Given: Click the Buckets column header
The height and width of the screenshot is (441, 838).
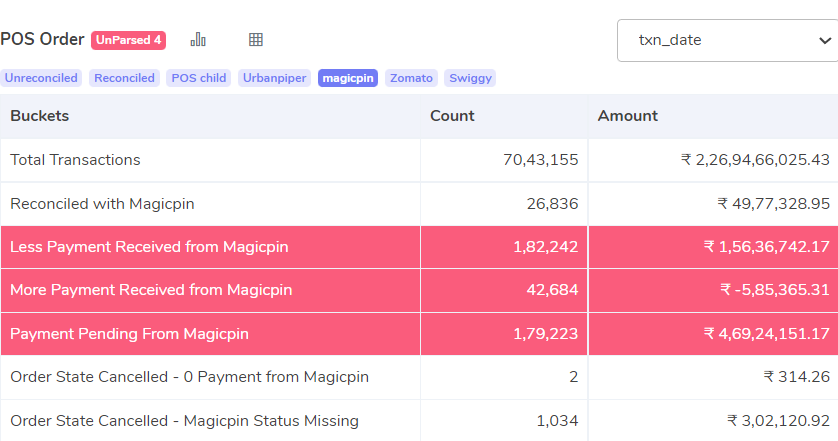Looking at the screenshot, I should 211,116.
